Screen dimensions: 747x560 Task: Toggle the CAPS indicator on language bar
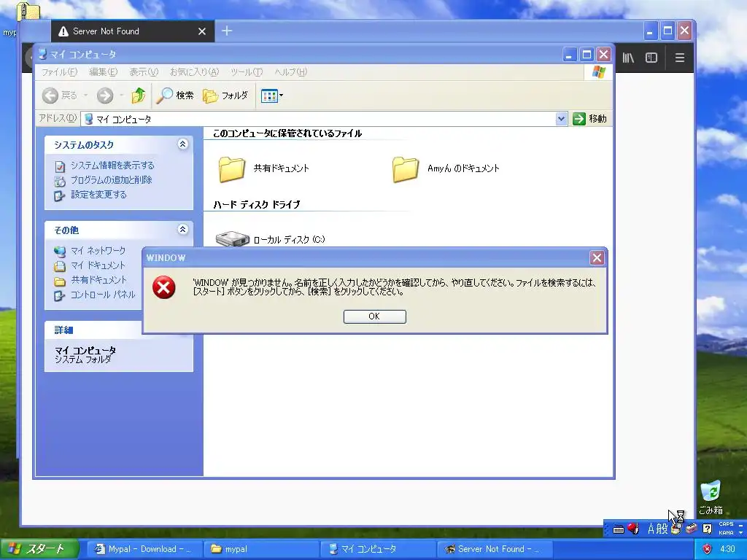coord(726,524)
